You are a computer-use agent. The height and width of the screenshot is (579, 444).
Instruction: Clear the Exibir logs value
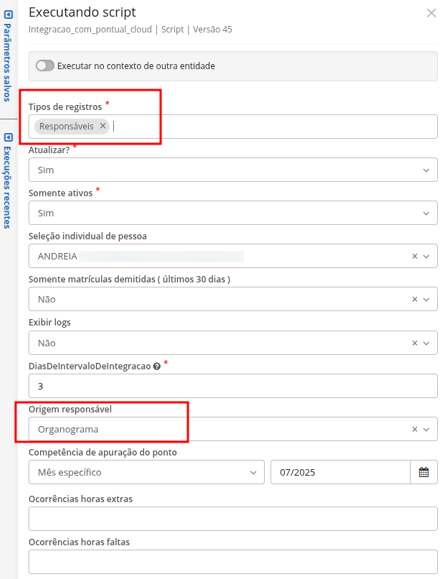[x=414, y=343]
